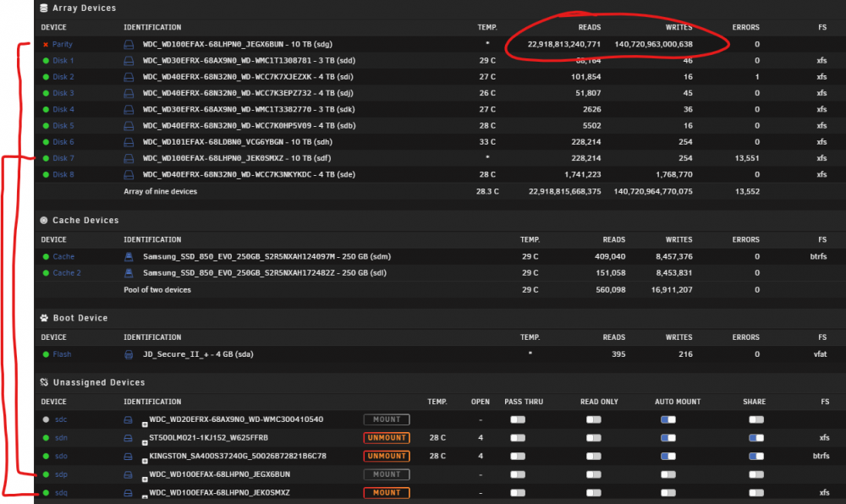Screen dimensions: 846x504
Task: Click the disk icon for the Parity drive
Action: point(129,45)
